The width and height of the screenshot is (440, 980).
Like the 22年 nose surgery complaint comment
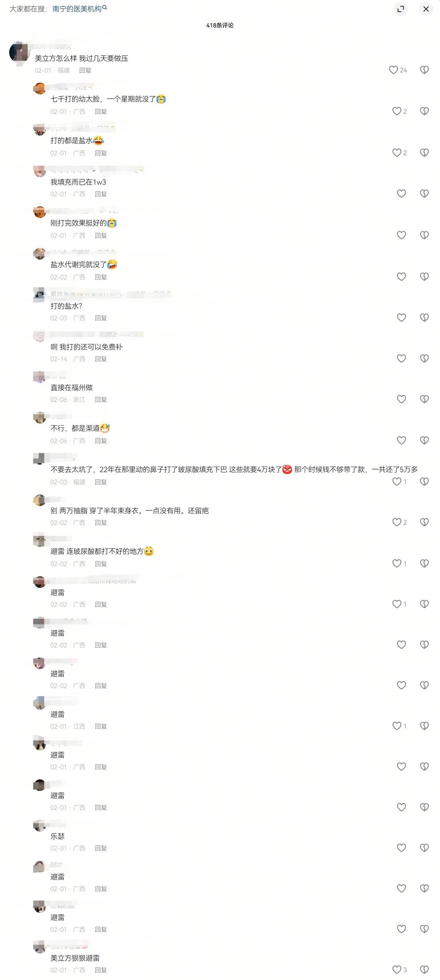(x=397, y=482)
